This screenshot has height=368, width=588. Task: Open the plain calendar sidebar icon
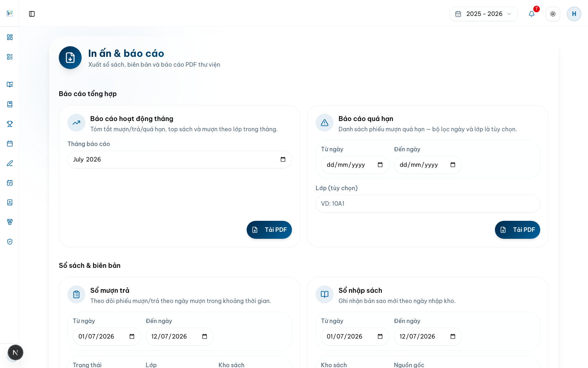[x=10, y=144]
